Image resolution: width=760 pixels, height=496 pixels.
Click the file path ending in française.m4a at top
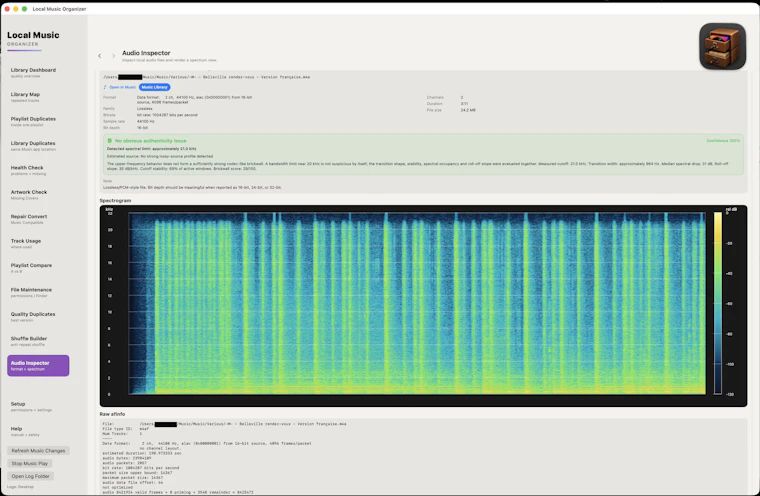pyautogui.click(x=206, y=77)
